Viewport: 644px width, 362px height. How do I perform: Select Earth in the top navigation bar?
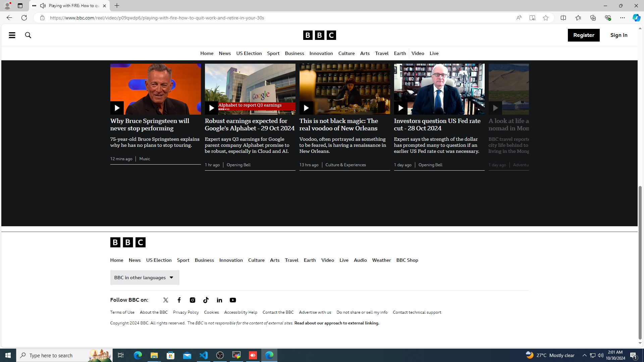click(400, 54)
